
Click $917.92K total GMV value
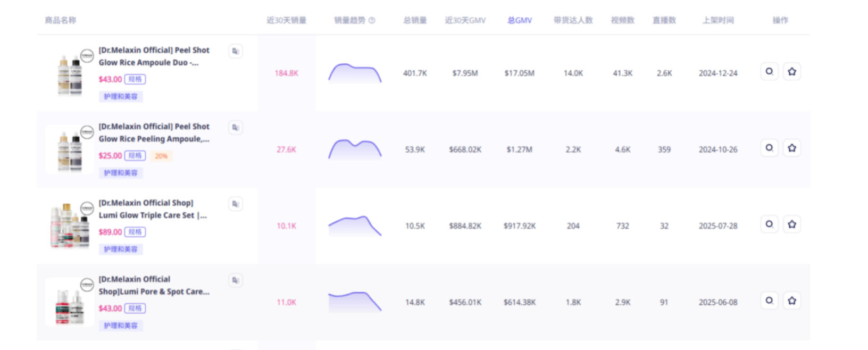(520, 226)
